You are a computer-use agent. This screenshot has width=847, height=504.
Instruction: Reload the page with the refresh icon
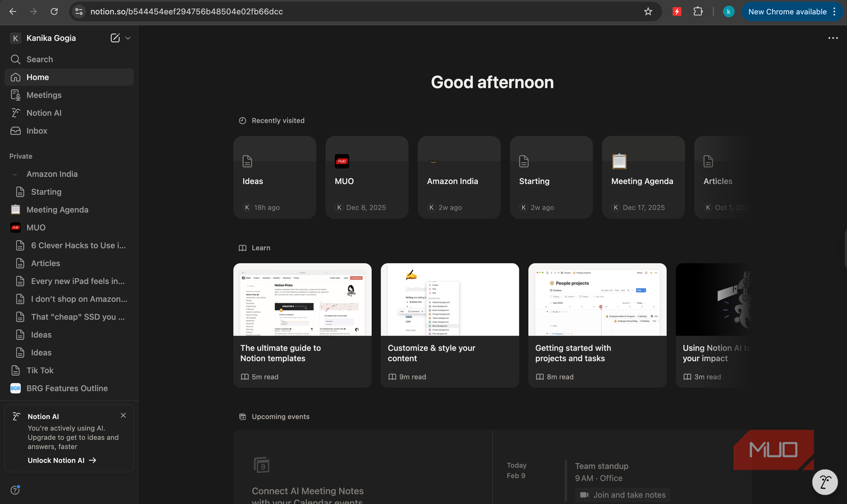(54, 11)
